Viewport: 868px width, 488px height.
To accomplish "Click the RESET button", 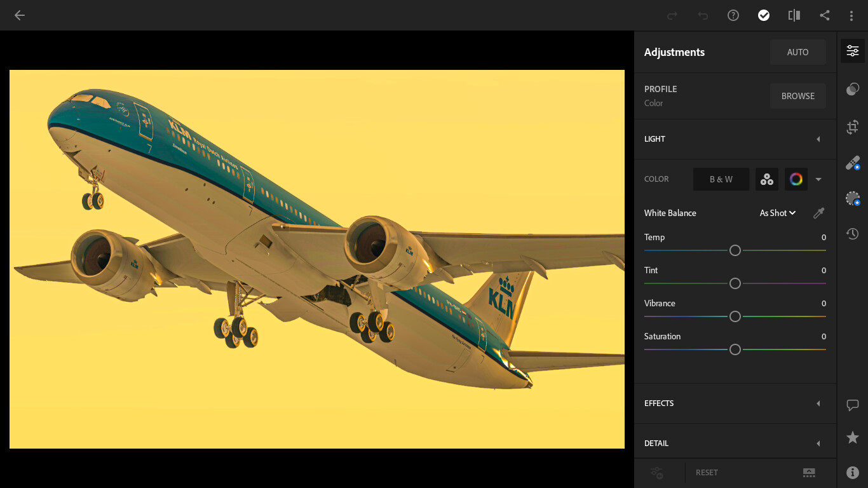I will tap(707, 472).
